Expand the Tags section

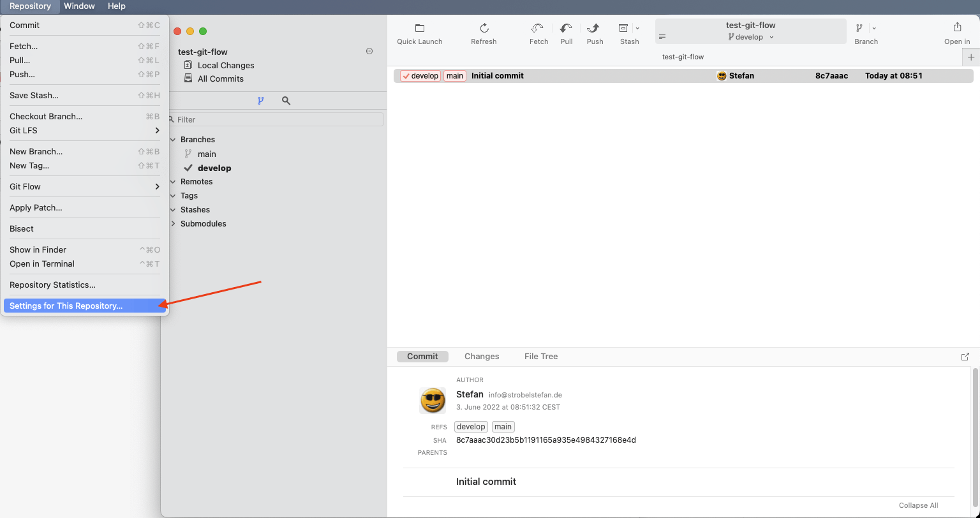pyautogui.click(x=172, y=195)
